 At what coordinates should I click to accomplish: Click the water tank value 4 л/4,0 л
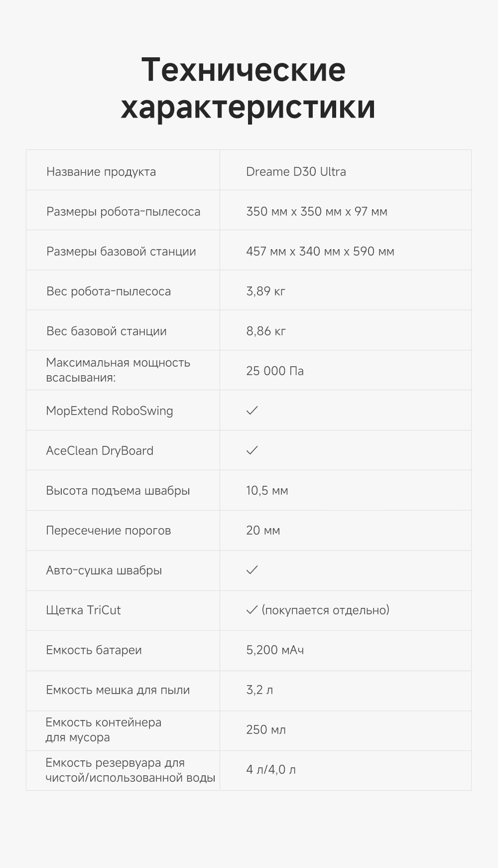[x=270, y=770]
